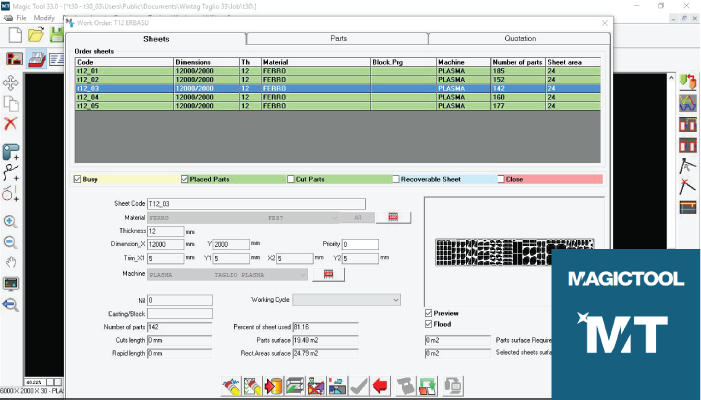Viewport: 701px width, 400px height.
Task: Click the gray checkmark confirm icon
Action: click(x=360, y=384)
